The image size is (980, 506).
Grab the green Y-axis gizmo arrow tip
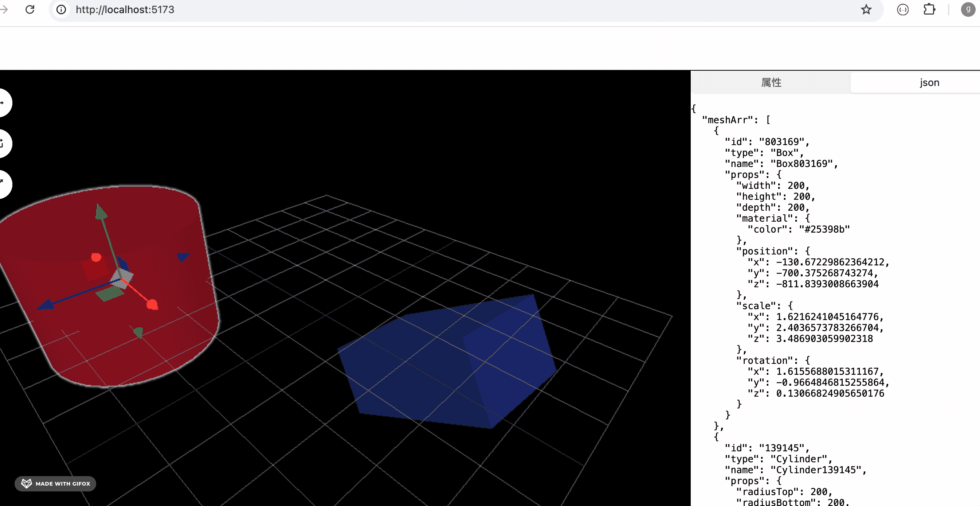click(x=101, y=212)
